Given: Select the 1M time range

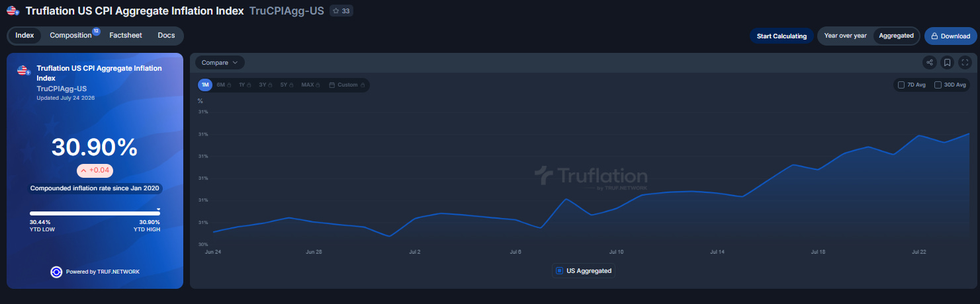Looking at the screenshot, I should coord(205,85).
